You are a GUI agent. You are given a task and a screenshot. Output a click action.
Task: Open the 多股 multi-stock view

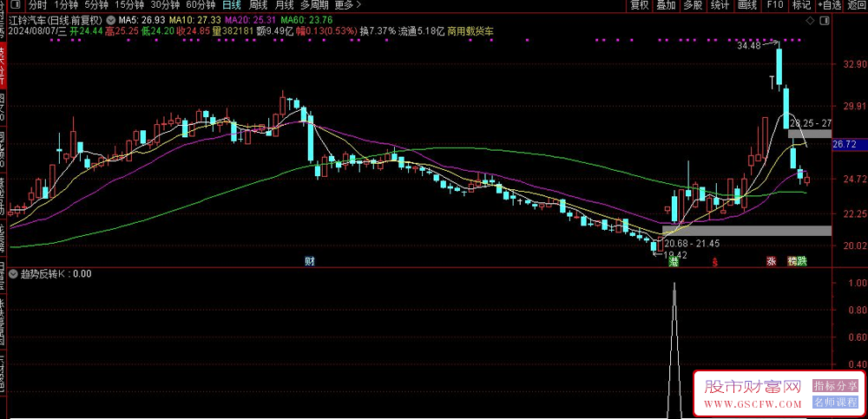[x=693, y=5]
